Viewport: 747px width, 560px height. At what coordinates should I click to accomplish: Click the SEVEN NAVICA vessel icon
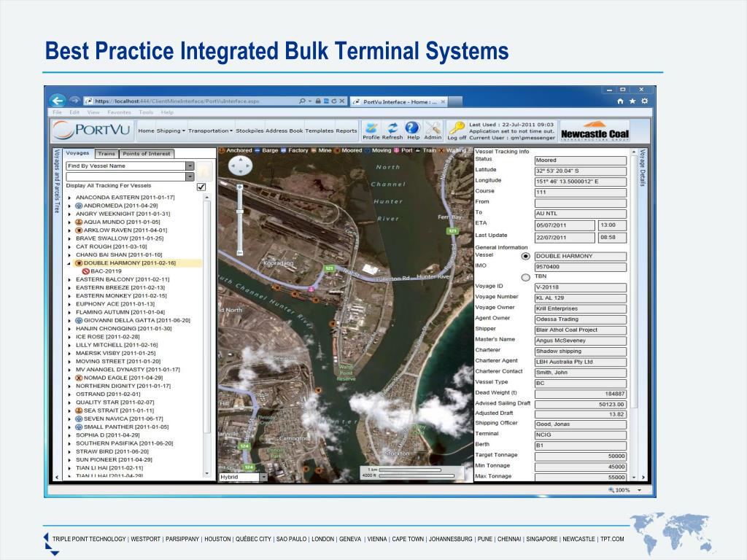pos(79,419)
